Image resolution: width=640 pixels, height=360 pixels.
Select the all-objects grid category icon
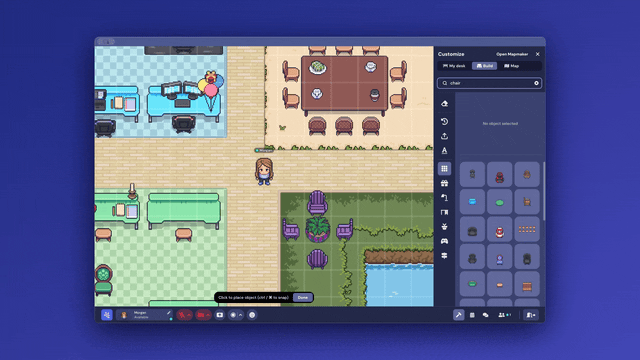click(444, 169)
